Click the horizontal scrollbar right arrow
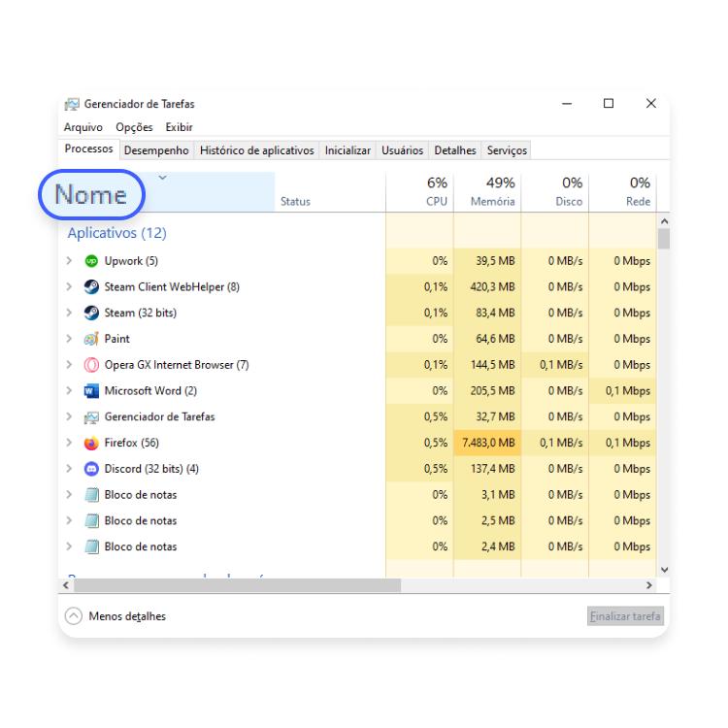Viewport: 728px width, 728px height. (649, 585)
